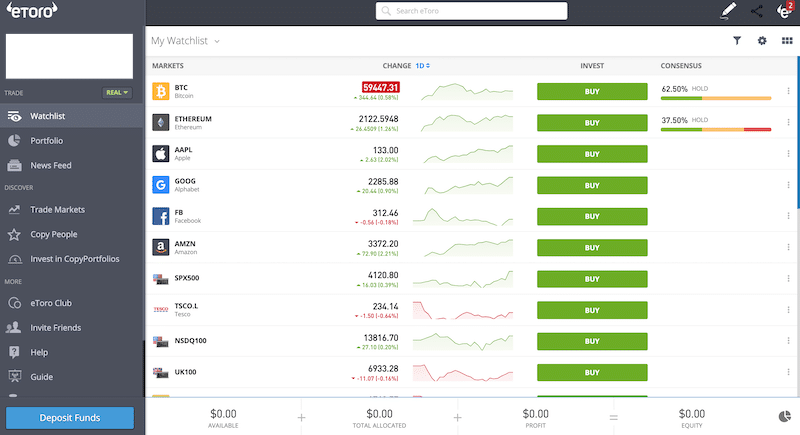Click the Deposit Funds button

pos(70,418)
